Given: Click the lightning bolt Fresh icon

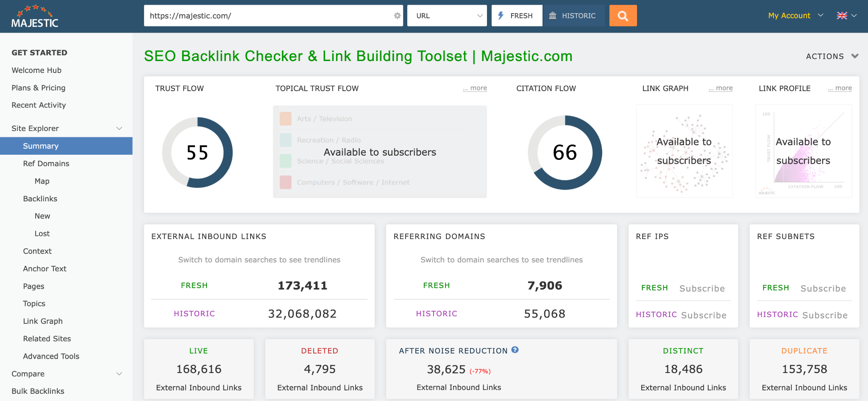Looking at the screenshot, I should (501, 16).
